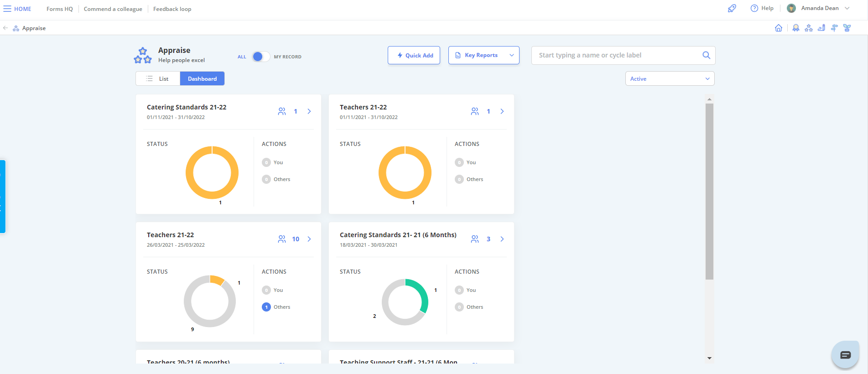Open Teachers 21-22 (01/11/2021) cycle via chevron
This screenshot has width=868, height=374.
tap(502, 111)
